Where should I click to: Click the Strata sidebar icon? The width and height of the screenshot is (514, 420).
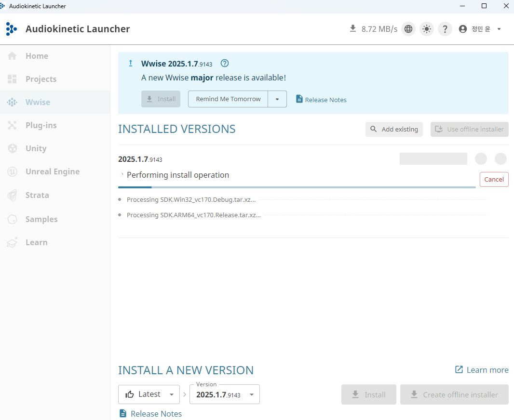click(12, 195)
